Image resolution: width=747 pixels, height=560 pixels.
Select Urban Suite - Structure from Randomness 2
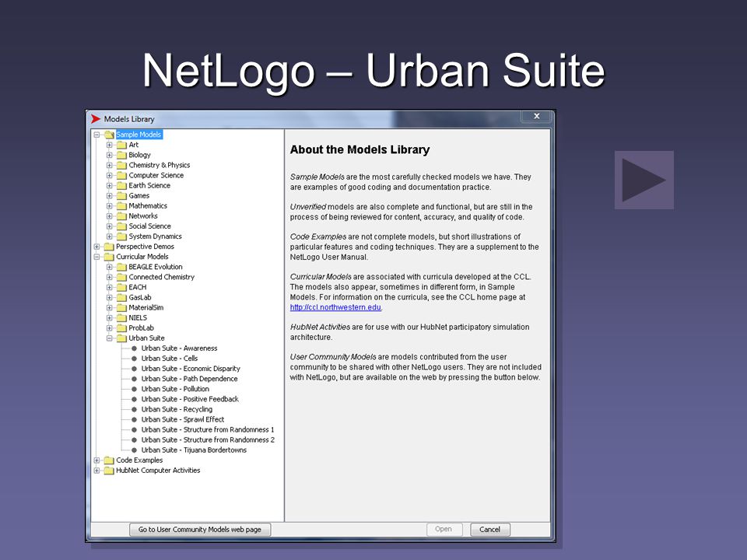[208, 440]
